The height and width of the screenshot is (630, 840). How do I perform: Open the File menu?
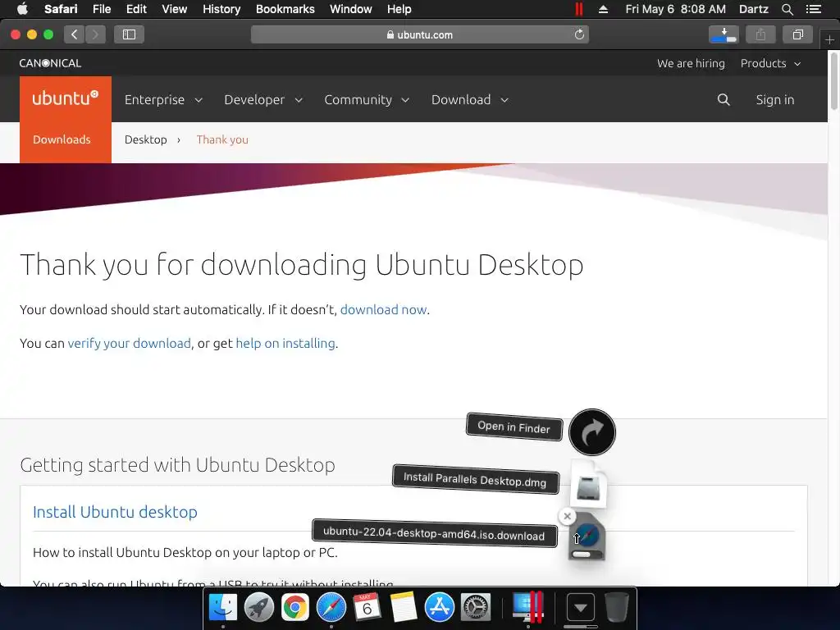pyautogui.click(x=101, y=9)
